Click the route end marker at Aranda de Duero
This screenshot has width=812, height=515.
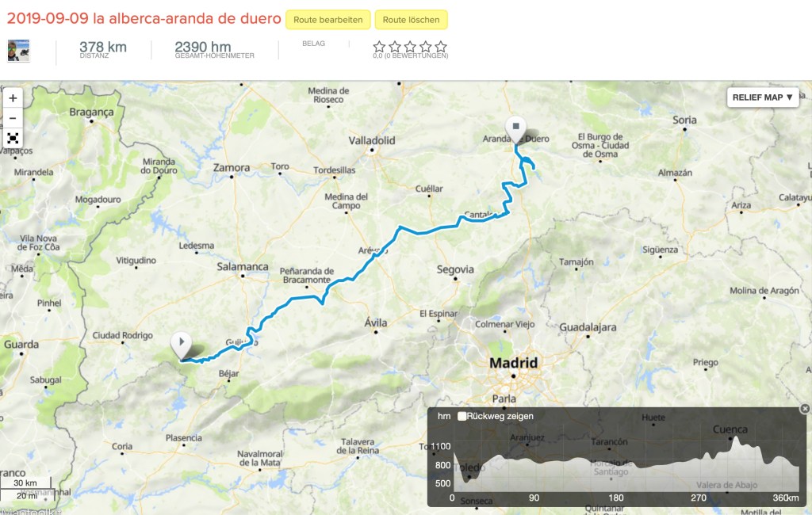[x=516, y=127]
